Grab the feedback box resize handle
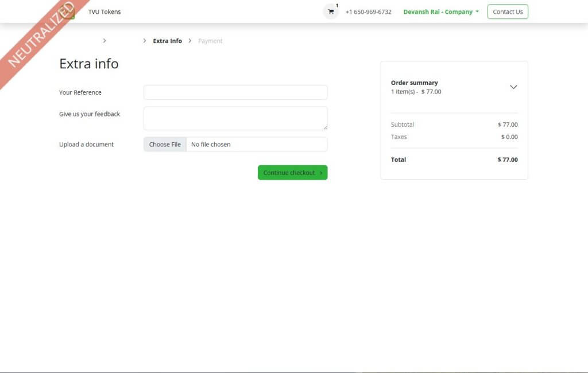The width and height of the screenshot is (588, 373). point(325,127)
